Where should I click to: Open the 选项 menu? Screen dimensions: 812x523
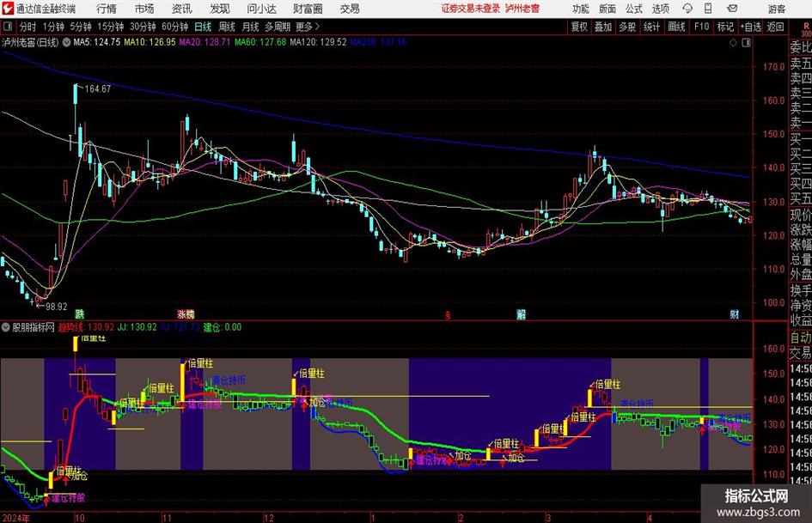coord(660,9)
